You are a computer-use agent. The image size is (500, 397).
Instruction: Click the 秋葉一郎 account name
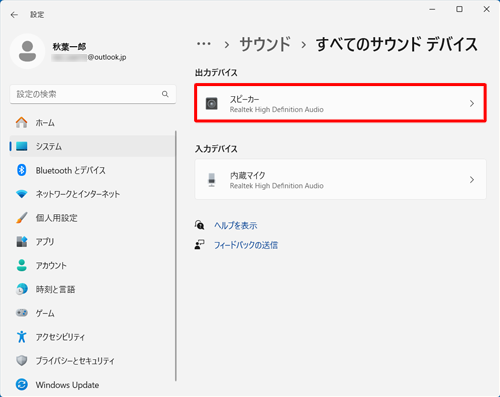69,46
